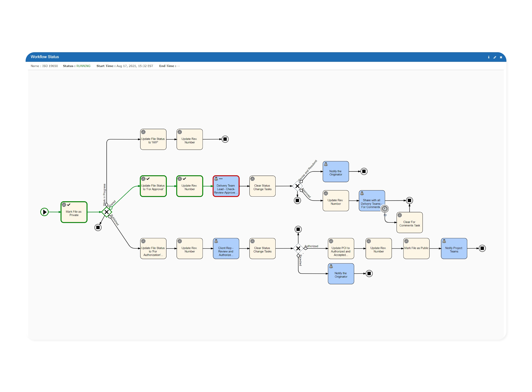Click the workflow start event circle
Viewport: 532px width, 392px height.
pos(44,212)
